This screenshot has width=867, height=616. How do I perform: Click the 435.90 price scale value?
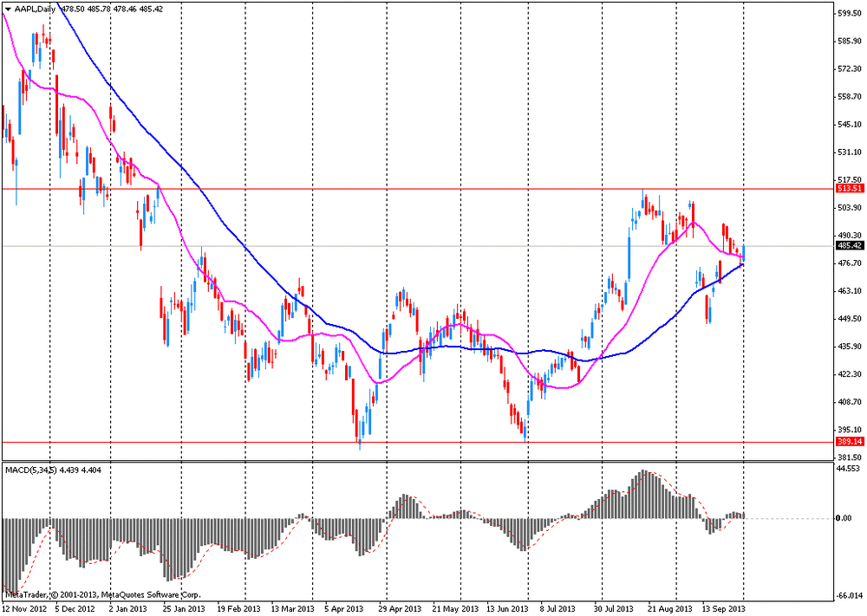tap(851, 347)
